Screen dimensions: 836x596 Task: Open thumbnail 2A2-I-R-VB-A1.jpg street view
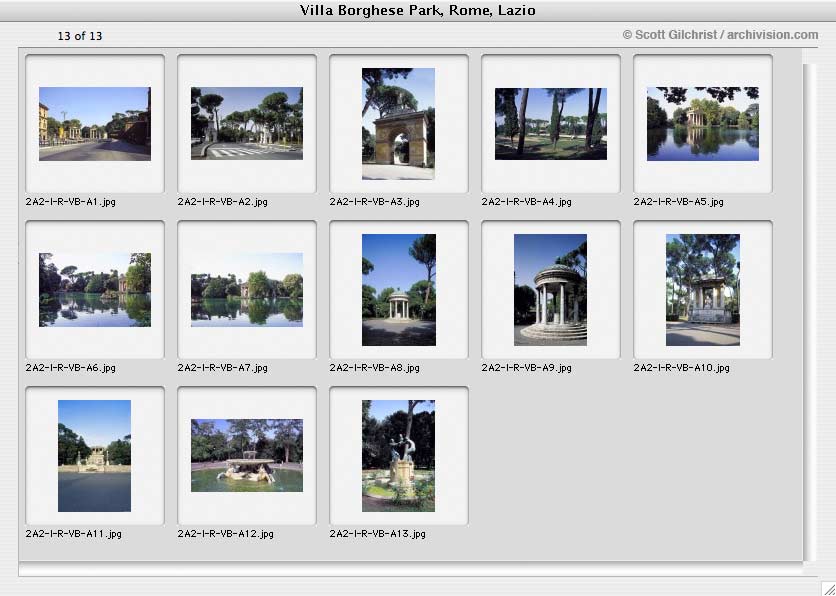[95, 124]
